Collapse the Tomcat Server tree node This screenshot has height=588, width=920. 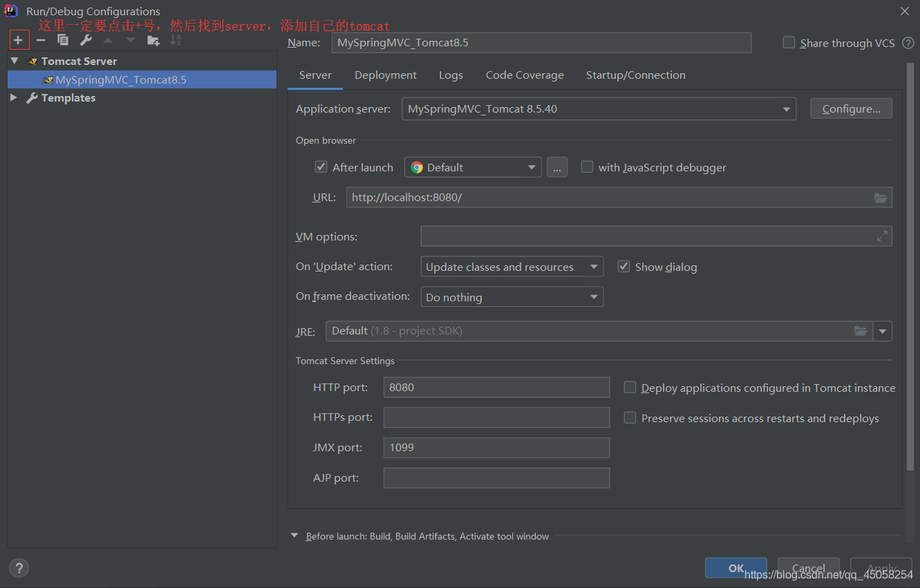pyautogui.click(x=15, y=61)
